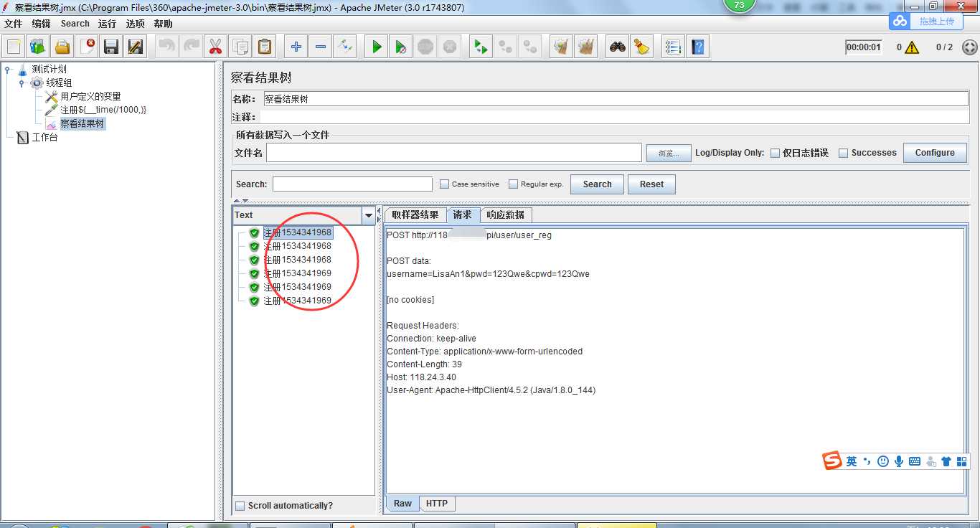Viewport: 980px width, 528px height.
Task: Cut selection with the scissors icon
Action: [x=215, y=47]
